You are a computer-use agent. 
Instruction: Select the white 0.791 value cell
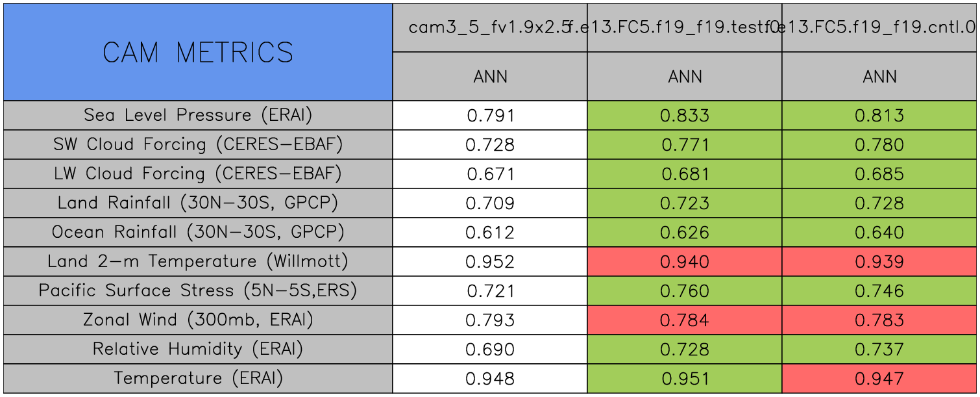pos(490,116)
